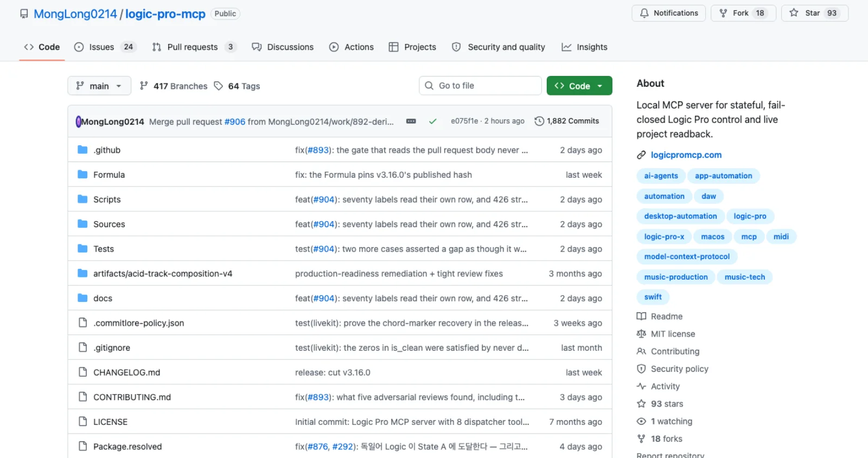Click the logic-pro-x topic tag

click(x=664, y=236)
